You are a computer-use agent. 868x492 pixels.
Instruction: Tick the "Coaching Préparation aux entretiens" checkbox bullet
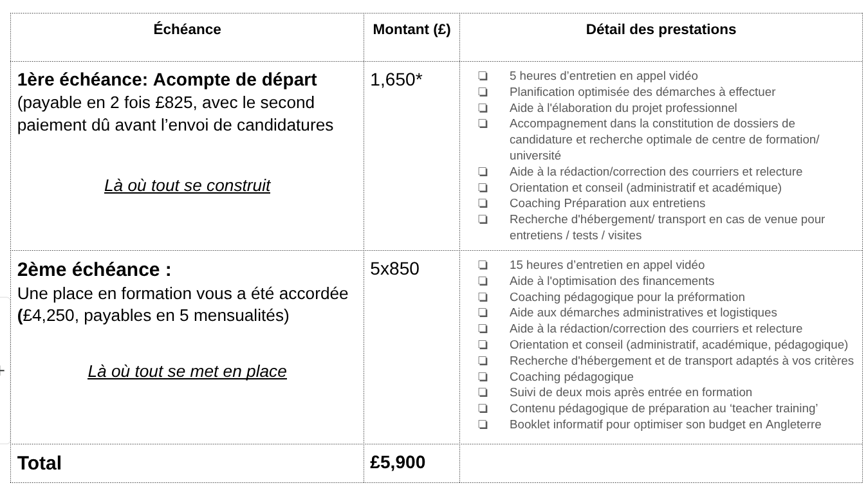click(483, 204)
